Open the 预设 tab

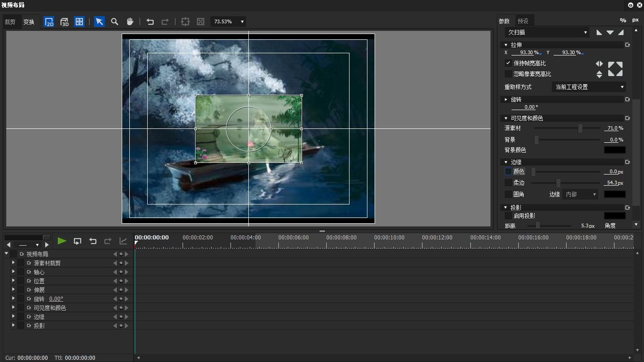pyautogui.click(x=523, y=21)
